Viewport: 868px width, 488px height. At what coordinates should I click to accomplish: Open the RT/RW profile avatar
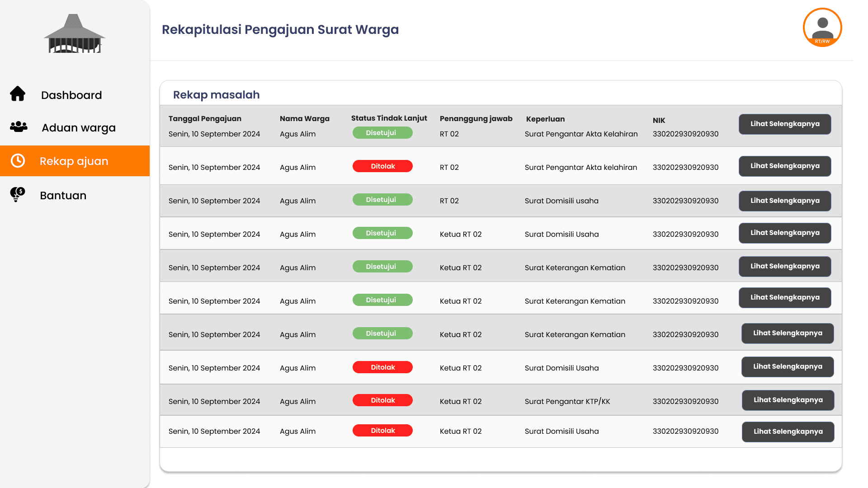(822, 28)
